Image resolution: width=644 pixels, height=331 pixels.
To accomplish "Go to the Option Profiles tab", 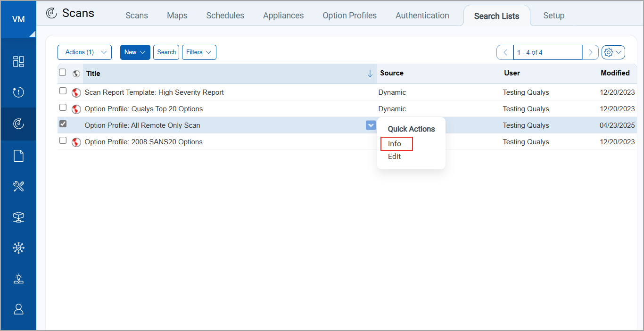I will pos(350,16).
